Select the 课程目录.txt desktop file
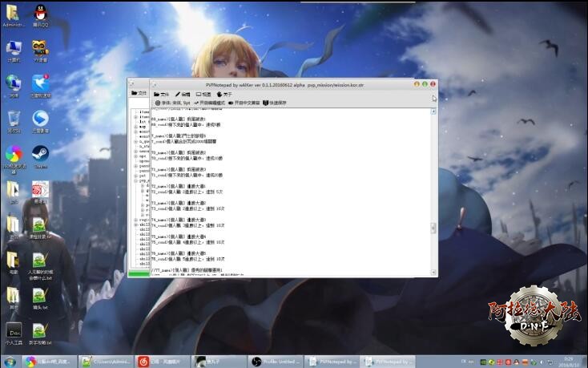Screen dimensions: 588x368 pos(41,228)
